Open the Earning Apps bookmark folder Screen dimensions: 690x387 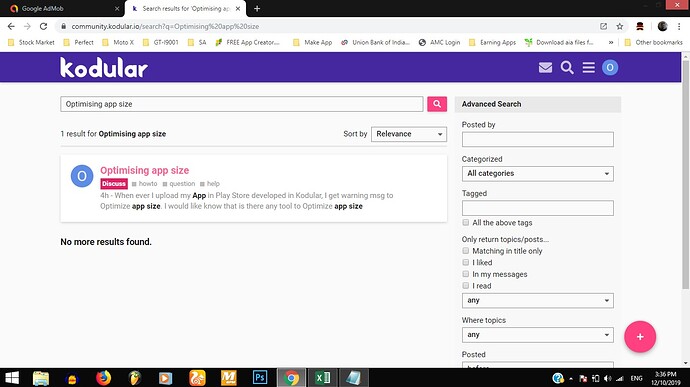click(x=492, y=42)
